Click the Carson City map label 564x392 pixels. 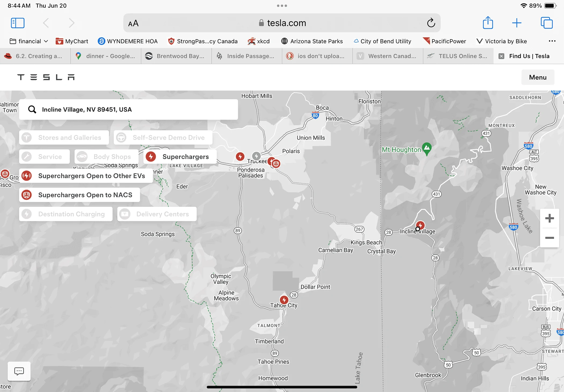547,309
